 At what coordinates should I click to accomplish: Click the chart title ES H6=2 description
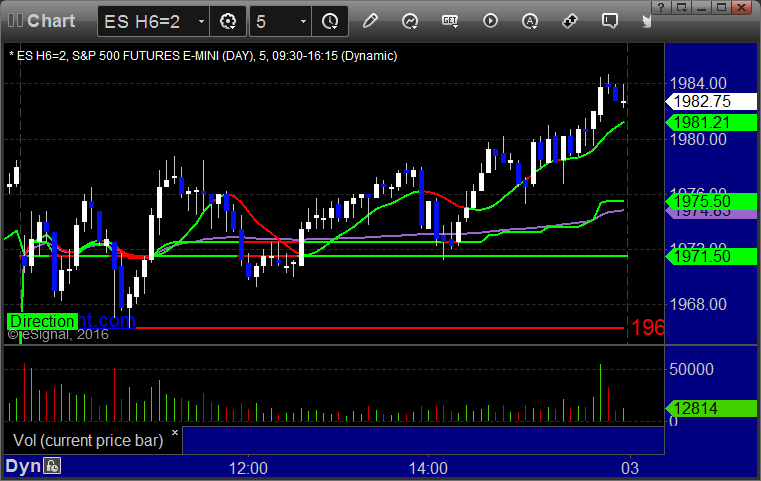[203, 56]
